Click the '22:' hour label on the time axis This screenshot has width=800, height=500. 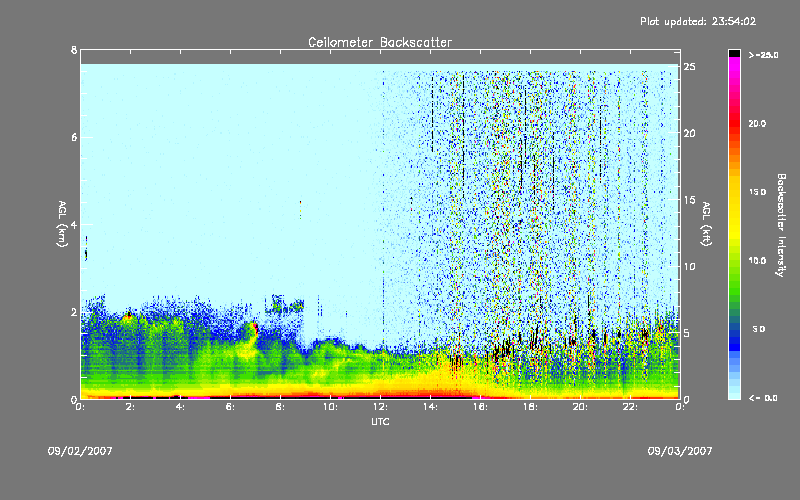pyautogui.click(x=630, y=407)
